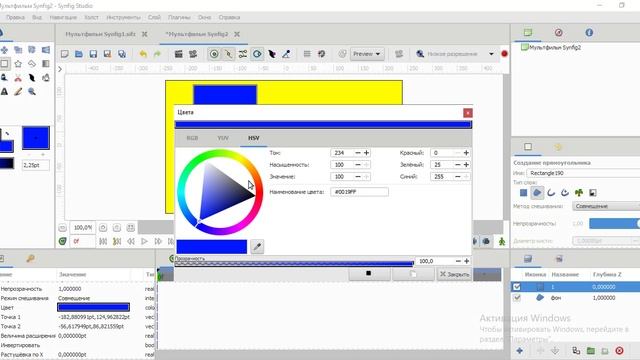This screenshot has width=640, height=360.
Task: Expand the side toolbar chevron arrow
Action: pyautogui.click(x=60, y=69)
